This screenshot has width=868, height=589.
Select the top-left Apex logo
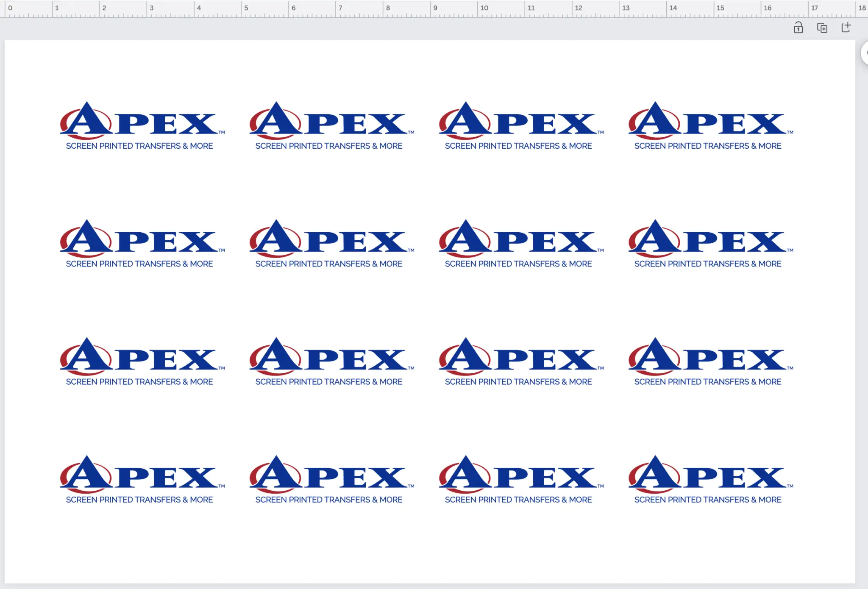click(142, 126)
